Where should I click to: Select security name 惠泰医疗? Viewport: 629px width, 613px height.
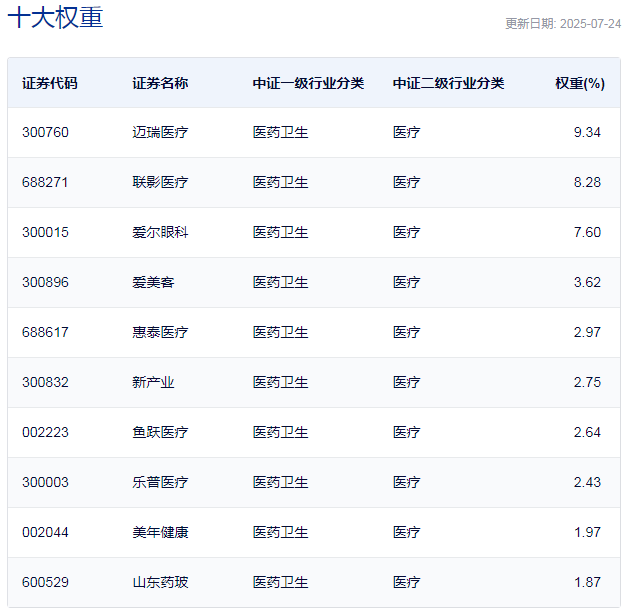point(160,332)
